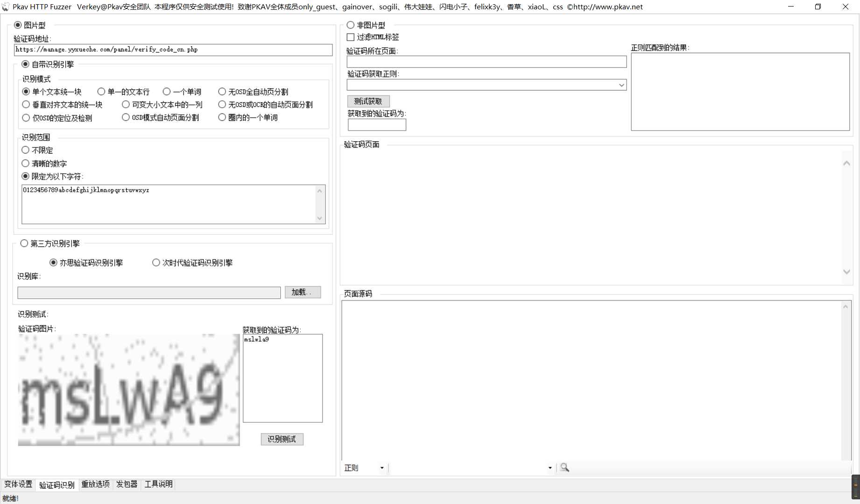Choose 无OSD或OCR的自动页面分割 mode
Screen dimensions: 860x504
222,105
